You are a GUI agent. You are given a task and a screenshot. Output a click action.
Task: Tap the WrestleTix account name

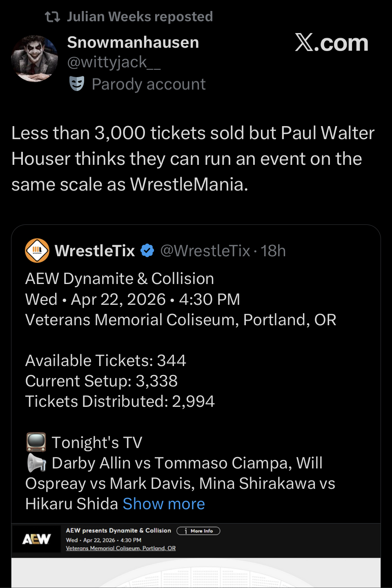click(x=95, y=251)
